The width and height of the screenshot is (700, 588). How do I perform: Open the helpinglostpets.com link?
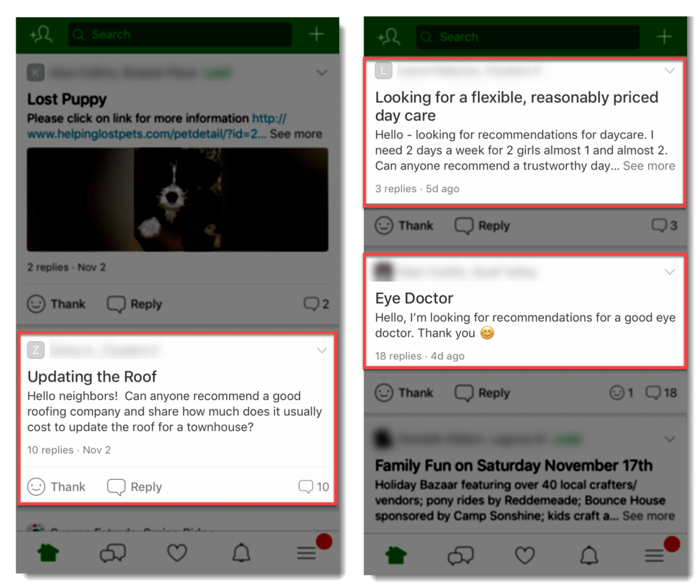[x=157, y=126]
